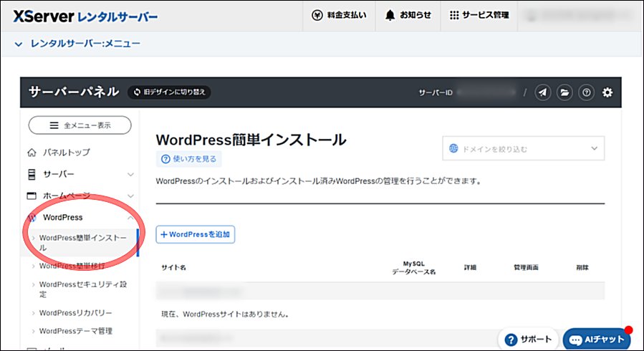The image size is (644, 351).
Task: Open レンタルサーバー:メニュー link
Action: (85, 44)
